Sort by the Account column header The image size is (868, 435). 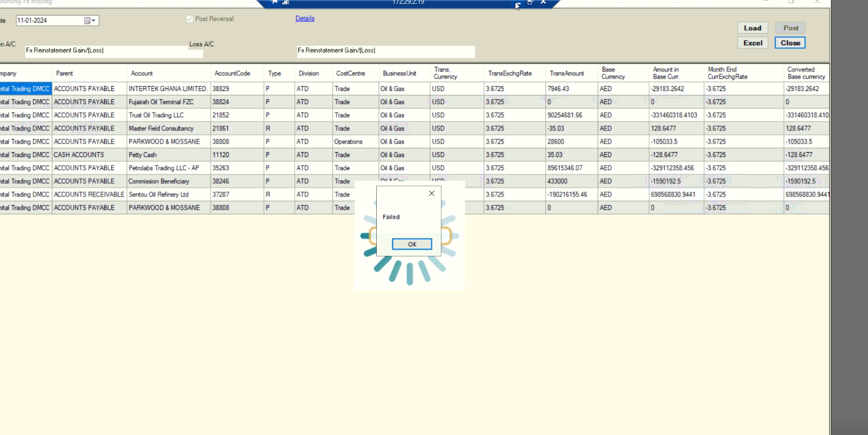click(142, 73)
